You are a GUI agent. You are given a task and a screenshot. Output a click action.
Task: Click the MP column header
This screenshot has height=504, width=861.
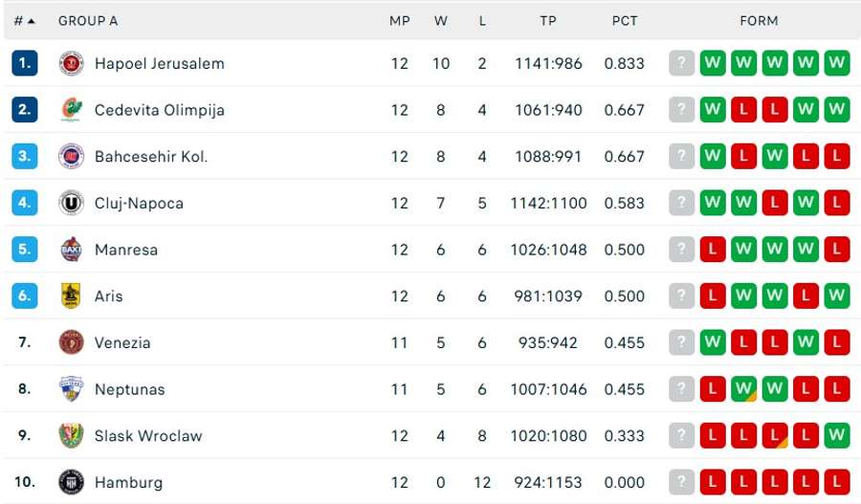(x=400, y=20)
